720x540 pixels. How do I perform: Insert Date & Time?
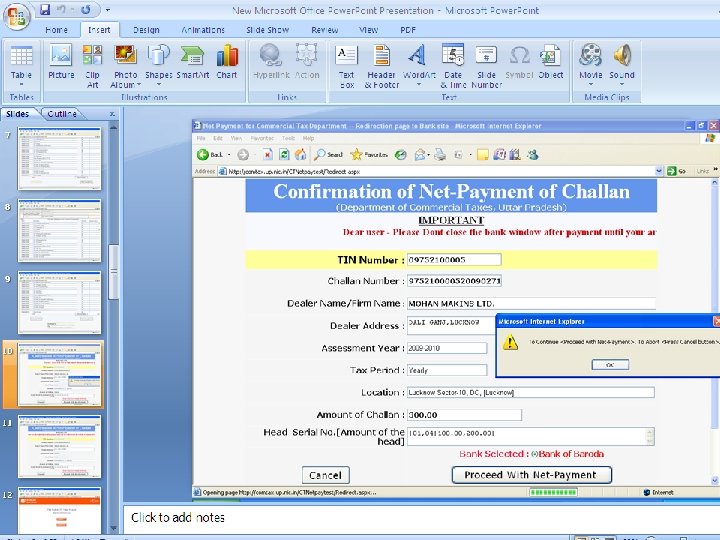click(453, 66)
